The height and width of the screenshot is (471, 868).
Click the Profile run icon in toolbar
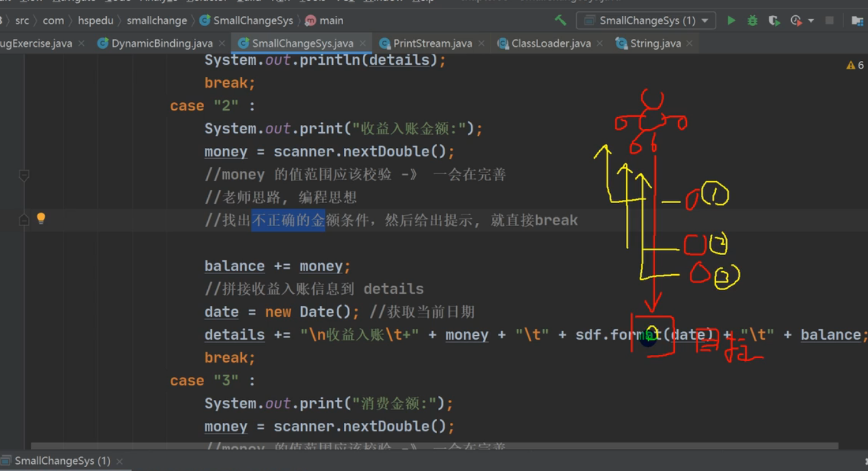[796, 20]
